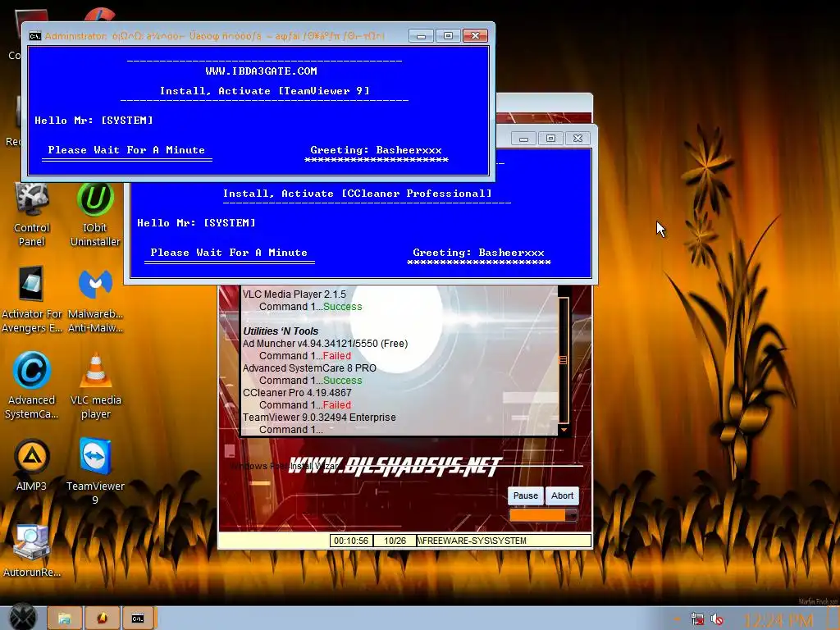Close the CCleaner Professional console window
The image size is (840, 630).
(577, 139)
